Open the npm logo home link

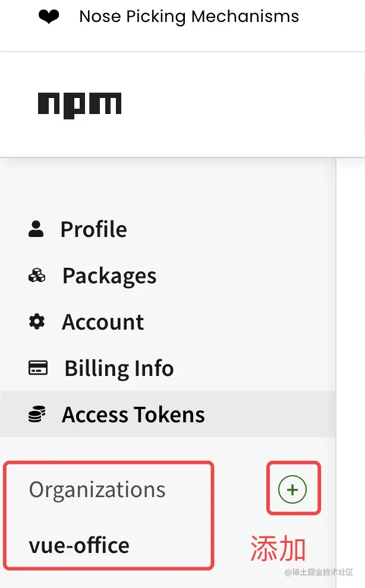80,105
